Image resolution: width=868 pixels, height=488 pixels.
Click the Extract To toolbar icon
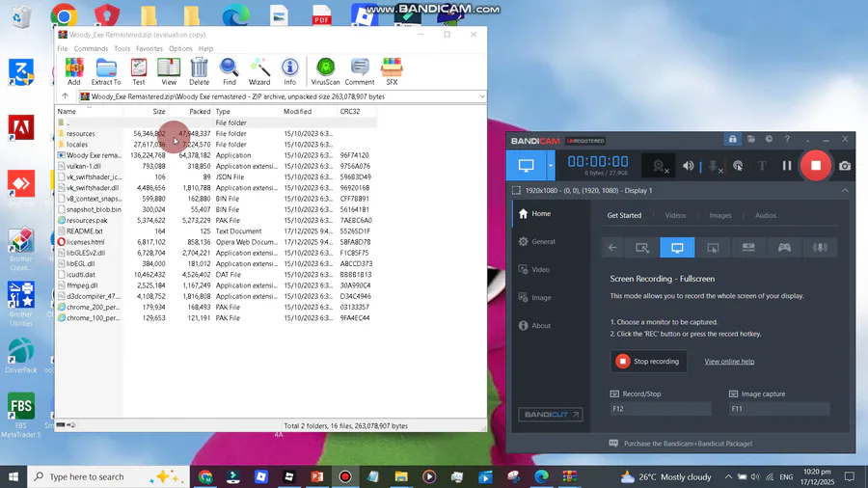click(x=106, y=71)
